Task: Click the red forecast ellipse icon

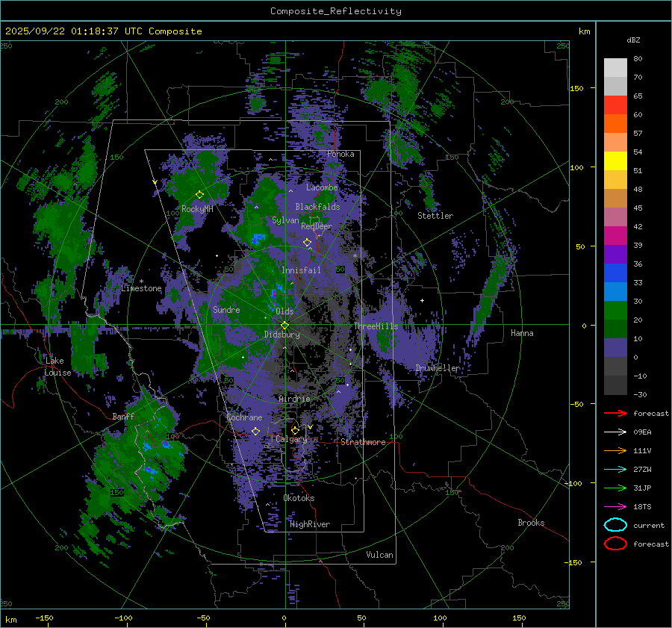Action: tap(615, 544)
